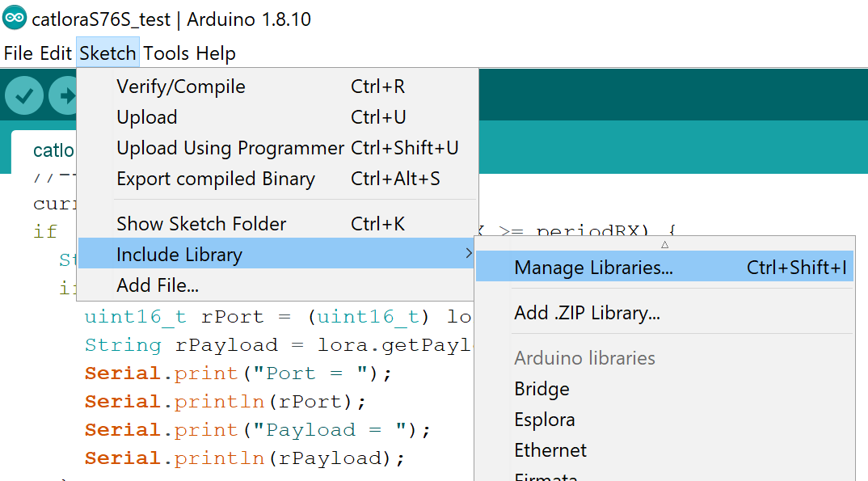Open Manage Libraries...

click(664, 268)
